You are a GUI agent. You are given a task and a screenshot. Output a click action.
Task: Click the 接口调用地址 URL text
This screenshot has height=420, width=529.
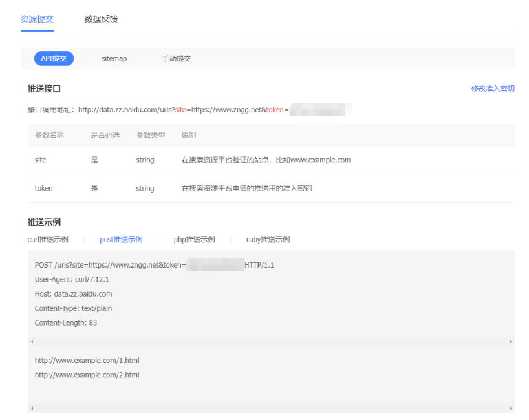(x=184, y=110)
